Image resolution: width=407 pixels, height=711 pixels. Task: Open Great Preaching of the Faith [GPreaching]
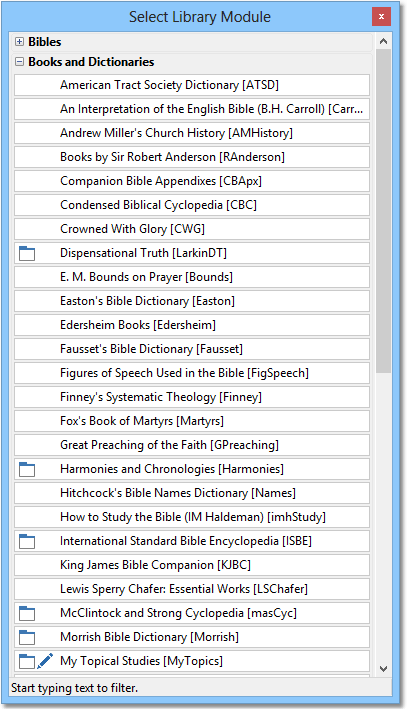coord(192,445)
